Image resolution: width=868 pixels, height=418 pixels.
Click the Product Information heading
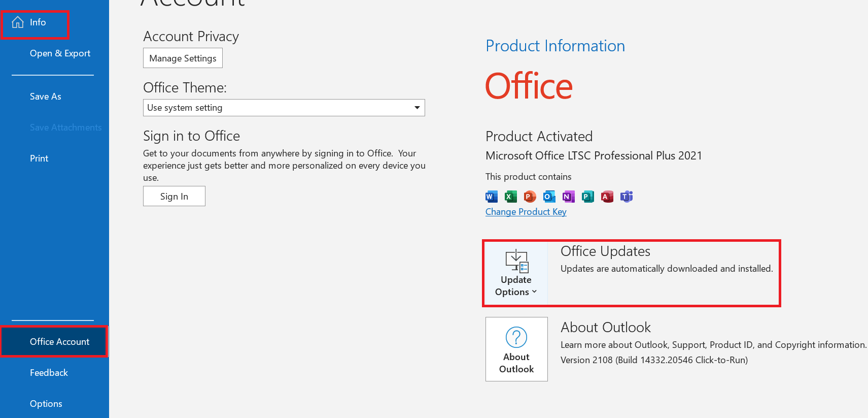555,46
